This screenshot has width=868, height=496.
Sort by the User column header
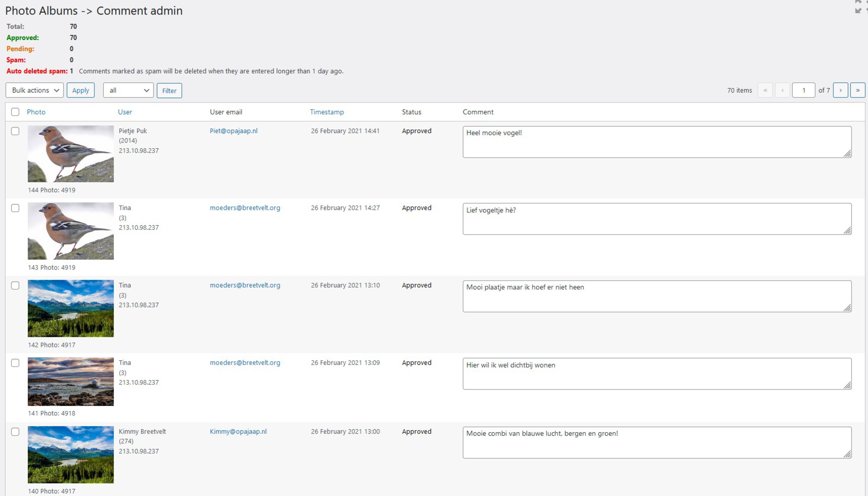(x=124, y=112)
